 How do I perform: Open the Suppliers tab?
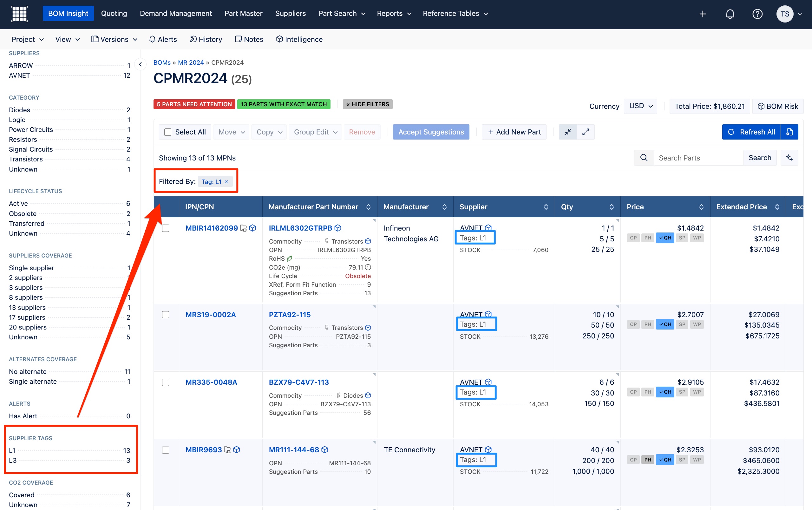[290, 14]
